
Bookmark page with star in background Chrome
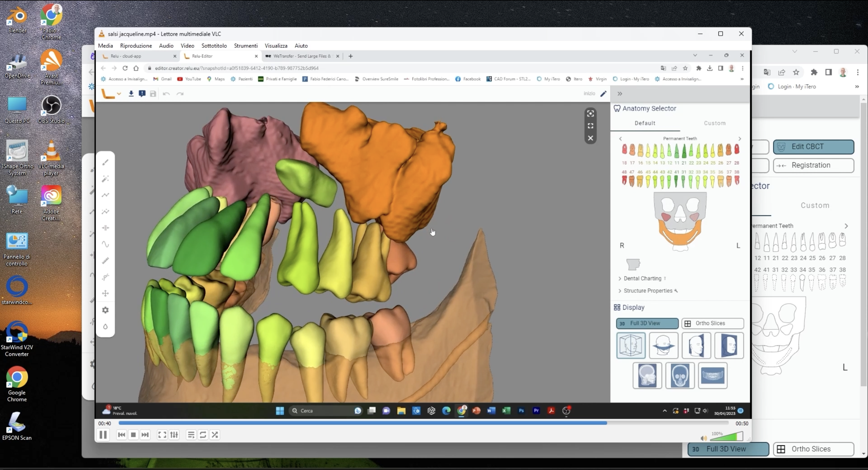[796, 72]
